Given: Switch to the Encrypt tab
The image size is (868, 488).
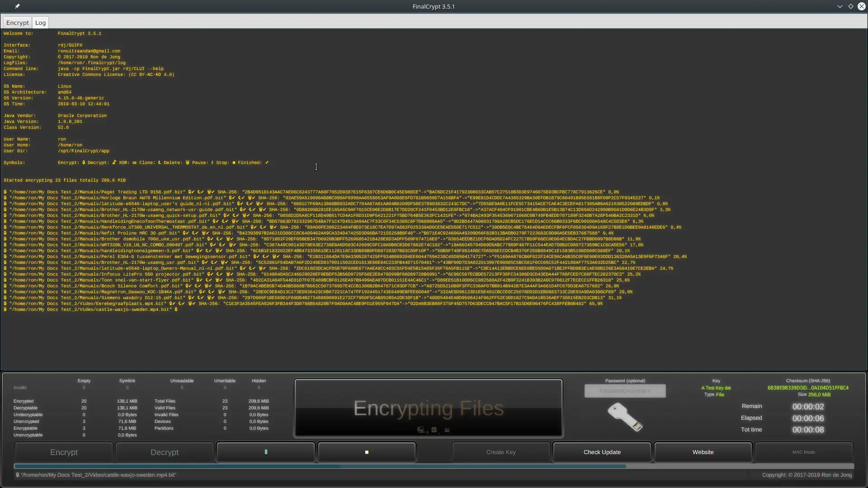Looking at the screenshot, I should point(18,23).
